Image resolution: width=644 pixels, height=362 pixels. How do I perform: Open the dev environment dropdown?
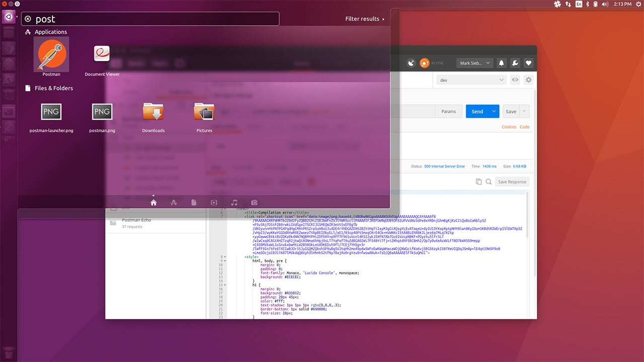coord(471,79)
